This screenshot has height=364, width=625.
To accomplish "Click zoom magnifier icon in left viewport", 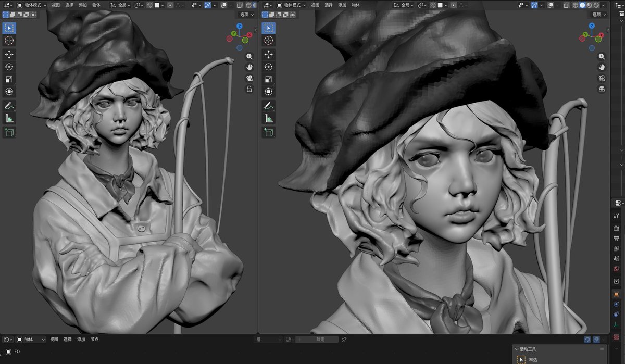I will pyautogui.click(x=249, y=56).
